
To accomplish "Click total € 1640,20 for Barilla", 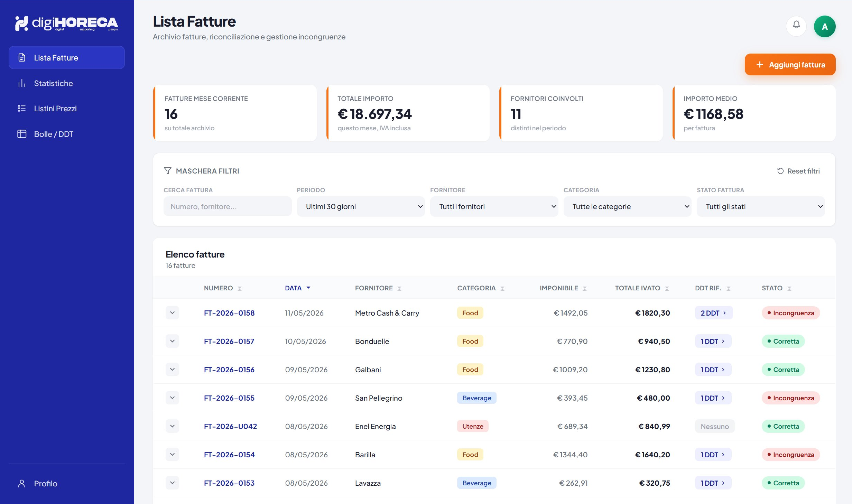I will 652,455.
